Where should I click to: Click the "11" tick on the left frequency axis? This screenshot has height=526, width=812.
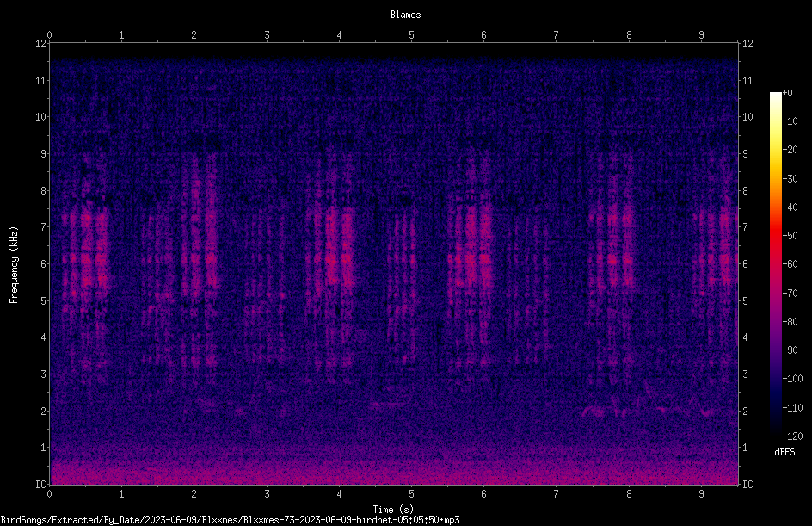tap(40, 80)
